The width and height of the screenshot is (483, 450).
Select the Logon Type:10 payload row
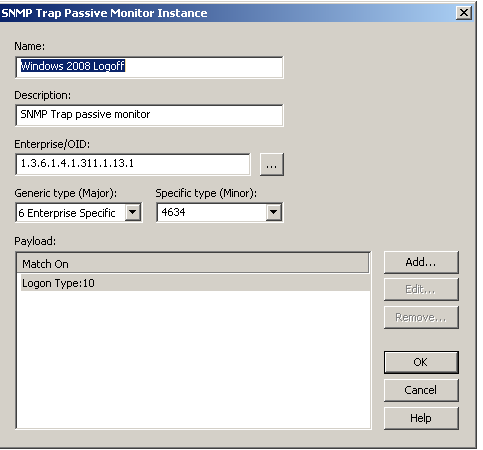tap(195, 283)
